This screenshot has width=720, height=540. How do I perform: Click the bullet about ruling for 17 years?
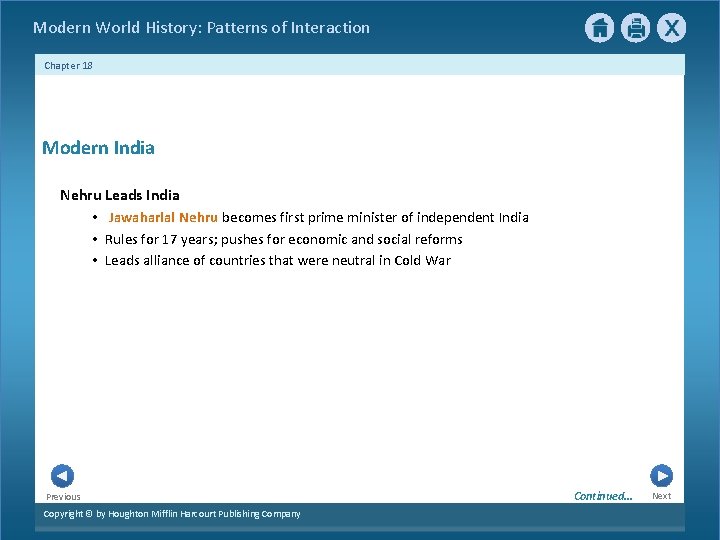283,239
